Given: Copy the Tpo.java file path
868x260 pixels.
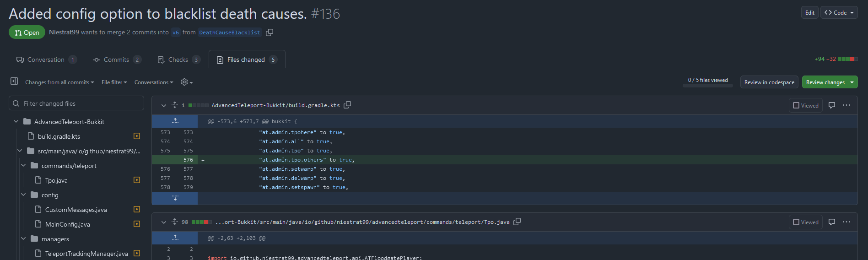Looking at the screenshot, I should coord(517,222).
